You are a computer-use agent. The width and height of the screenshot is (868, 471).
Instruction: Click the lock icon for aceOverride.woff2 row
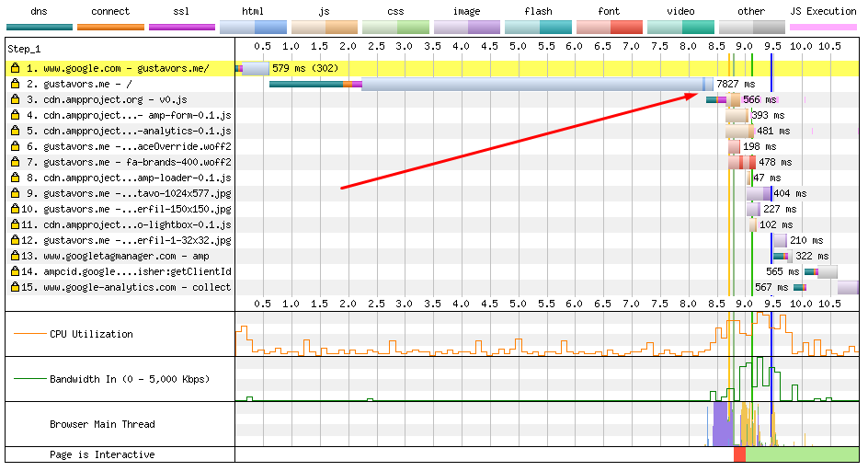pos(16,146)
